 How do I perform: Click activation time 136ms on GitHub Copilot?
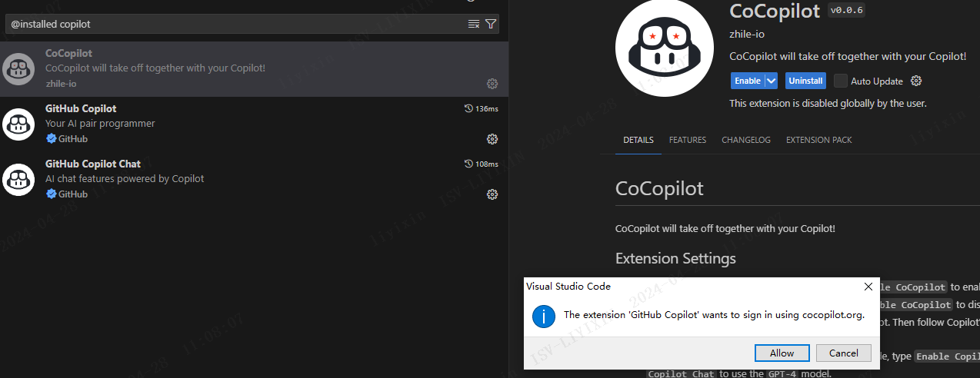[x=482, y=109]
